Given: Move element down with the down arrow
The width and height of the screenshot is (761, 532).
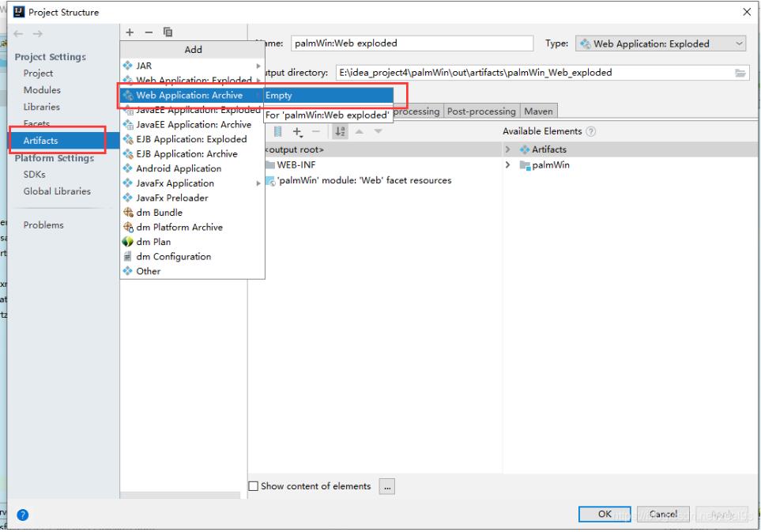Looking at the screenshot, I should pos(378,131).
